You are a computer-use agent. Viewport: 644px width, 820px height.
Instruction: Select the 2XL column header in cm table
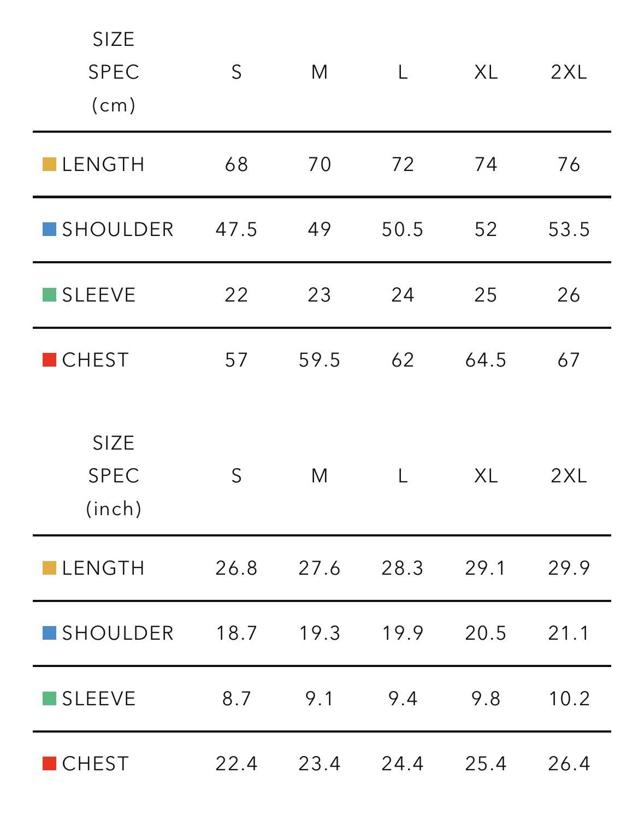pyautogui.click(x=569, y=72)
